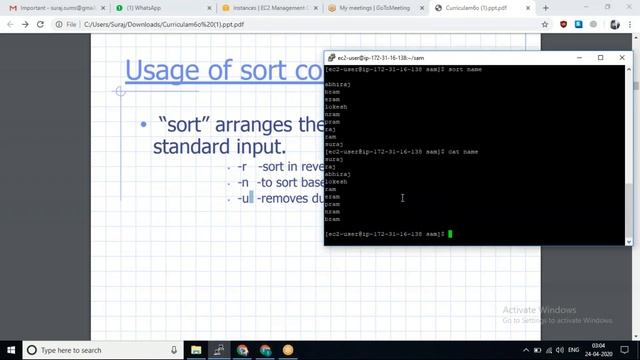Maximize the ec2-user terminal window

point(600,58)
